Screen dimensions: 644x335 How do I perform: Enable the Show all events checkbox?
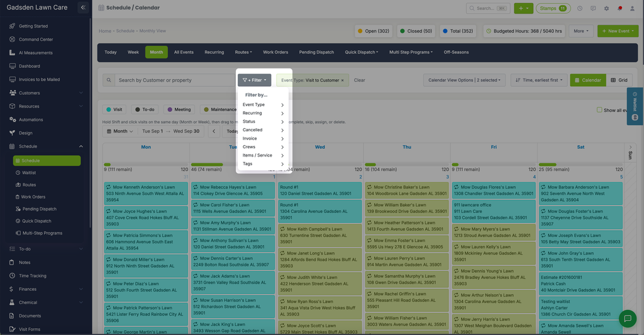click(599, 110)
